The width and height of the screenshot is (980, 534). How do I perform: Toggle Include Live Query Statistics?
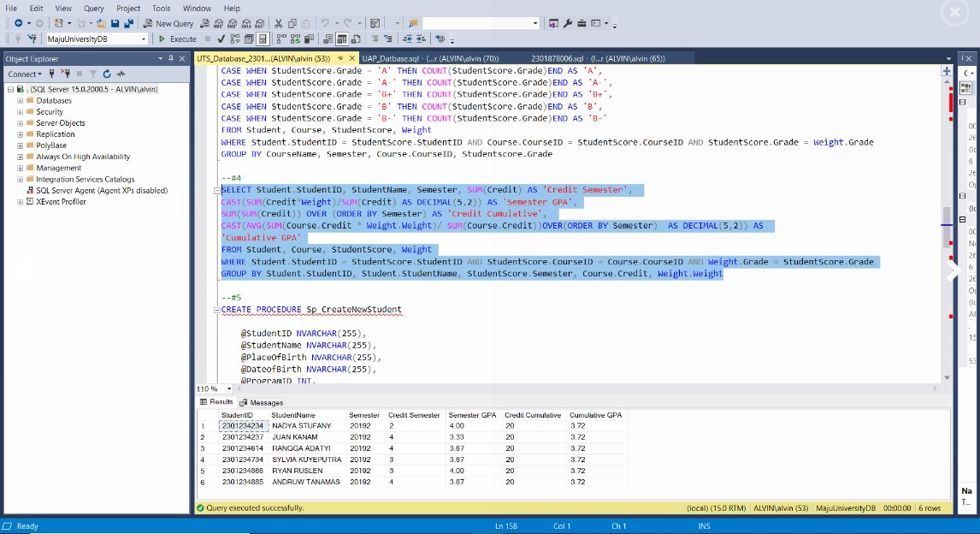[x=295, y=39]
